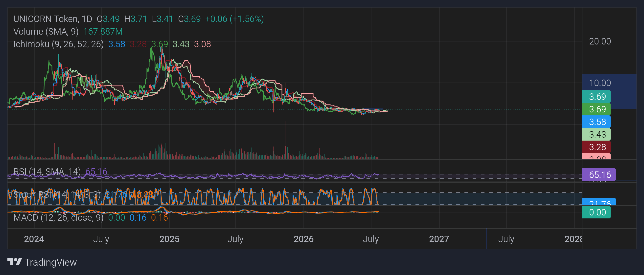Viewport: 644px width, 275px height.
Task: Click the 10.00 price axis label
Action: [600, 83]
